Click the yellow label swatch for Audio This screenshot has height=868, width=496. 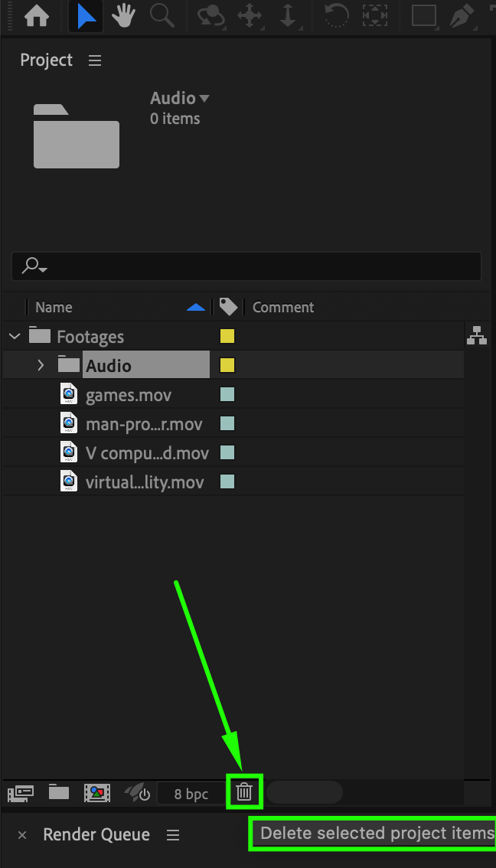[227, 366]
